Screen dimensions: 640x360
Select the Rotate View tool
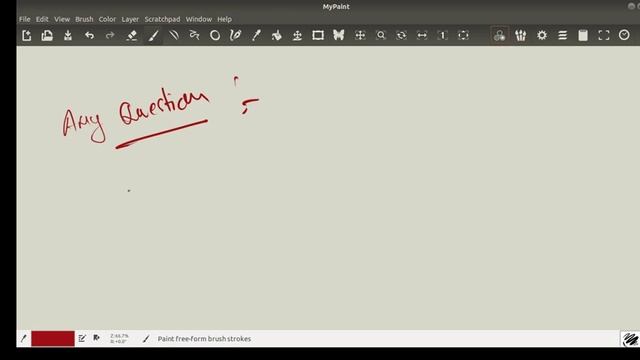click(x=402, y=36)
